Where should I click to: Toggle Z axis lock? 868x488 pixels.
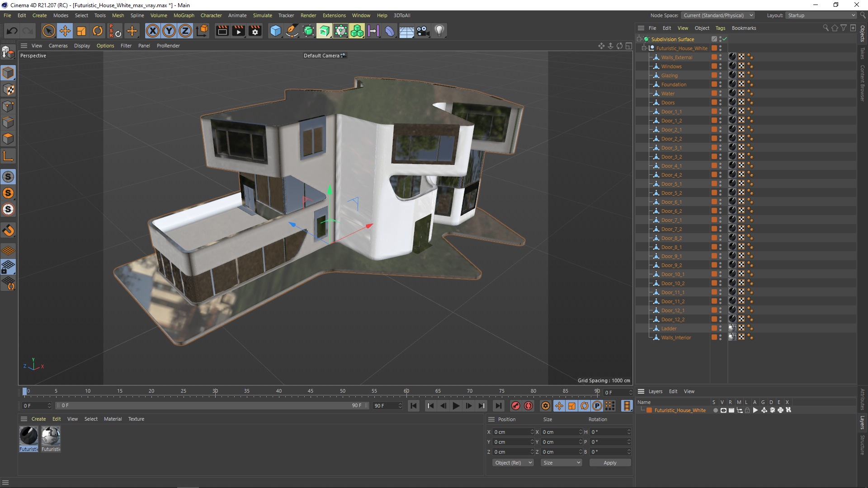tap(185, 31)
